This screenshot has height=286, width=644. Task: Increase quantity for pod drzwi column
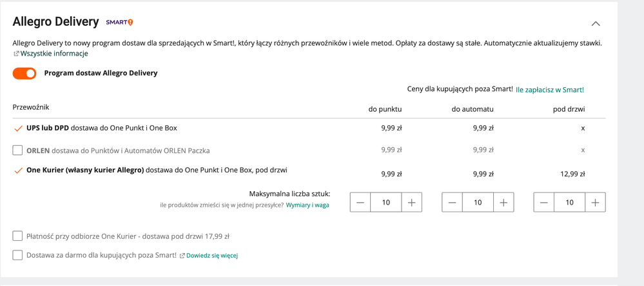[595, 203]
